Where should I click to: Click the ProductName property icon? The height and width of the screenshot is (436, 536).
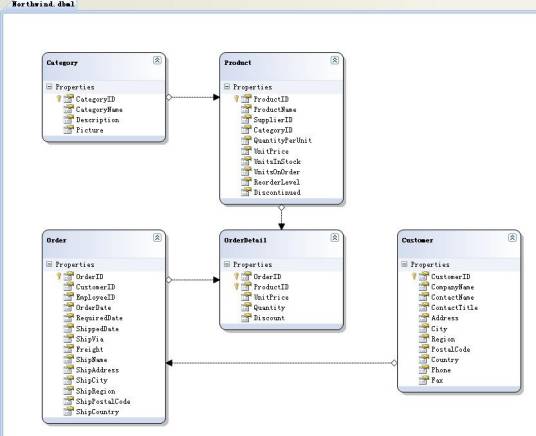[x=246, y=109]
